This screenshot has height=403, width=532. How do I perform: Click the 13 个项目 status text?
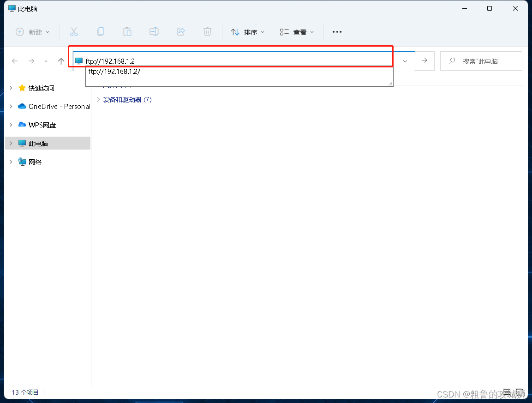coord(25,392)
